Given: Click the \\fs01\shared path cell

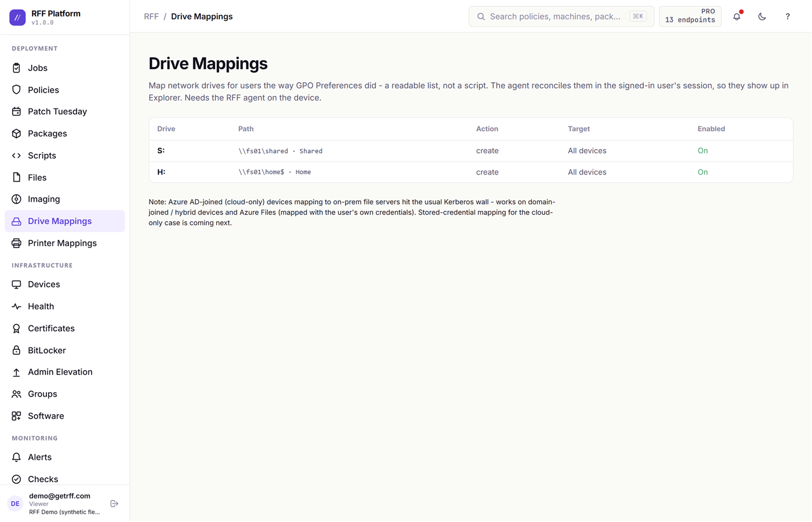Looking at the screenshot, I should point(280,151).
